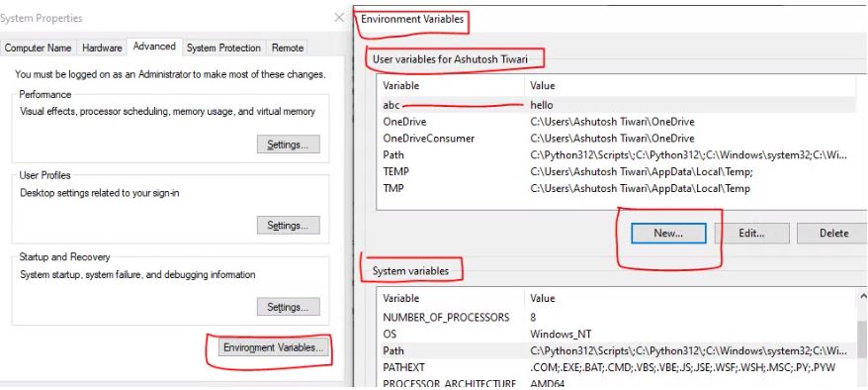
Task: Select the OneDriveConsumer variable row
Action: (x=617, y=139)
